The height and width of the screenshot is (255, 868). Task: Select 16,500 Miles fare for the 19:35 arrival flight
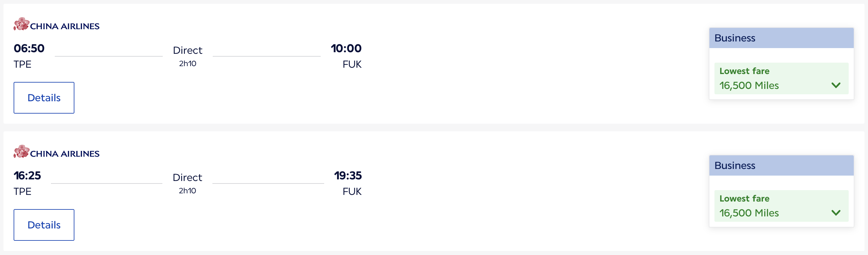pyautogui.click(x=749, y=213)
